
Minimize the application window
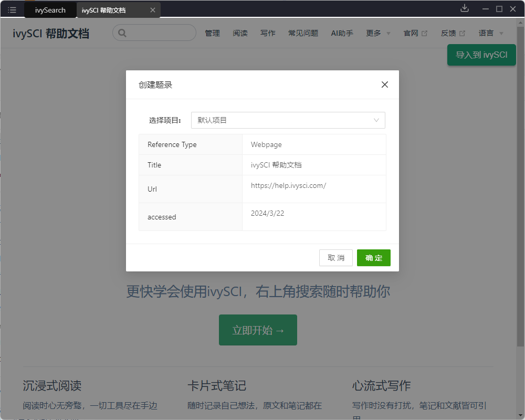pyautogui.click(x=486, y=9)
